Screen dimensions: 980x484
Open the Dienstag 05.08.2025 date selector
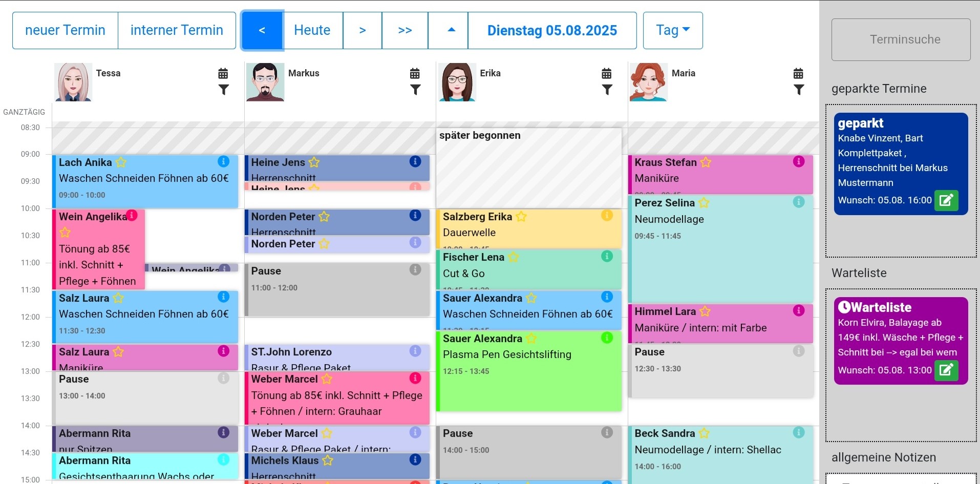click(551, 30)
